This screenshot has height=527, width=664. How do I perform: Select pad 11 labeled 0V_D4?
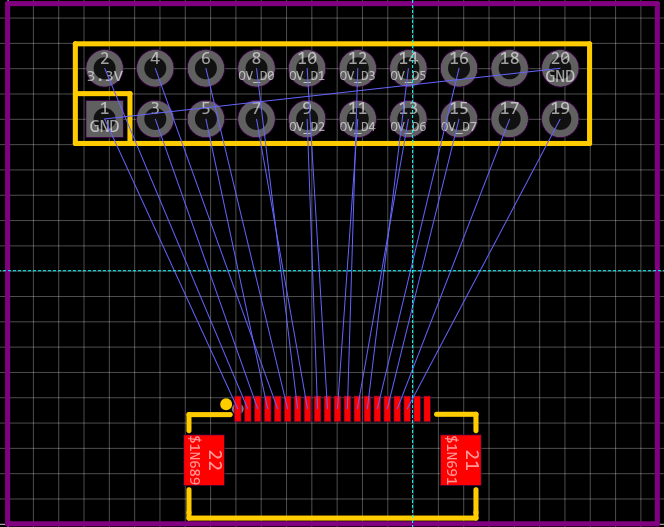(358, 119)
